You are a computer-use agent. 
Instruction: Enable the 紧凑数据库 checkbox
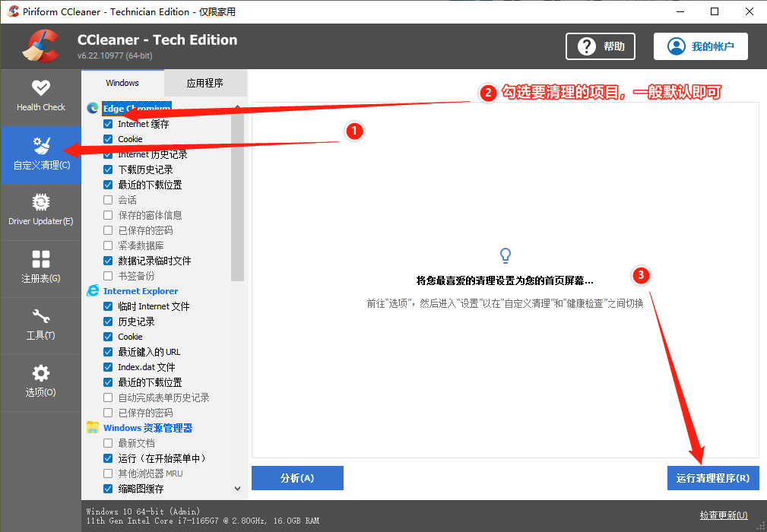coord(108,245)
